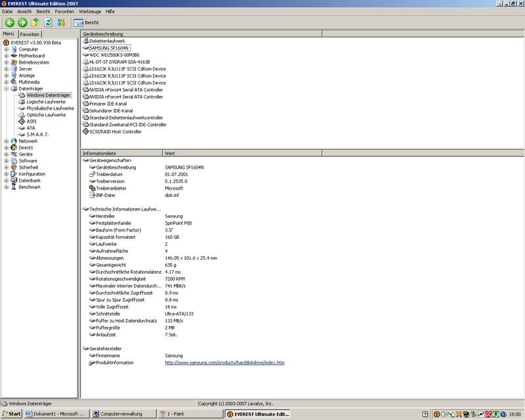The image size is (525, 420).
Task: Click the users icon in the toolbar
Action: pyautogui.click(x=61, y=22)
